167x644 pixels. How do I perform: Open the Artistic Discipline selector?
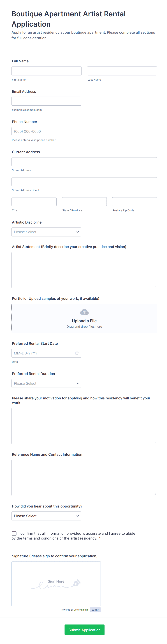(46, 232)
